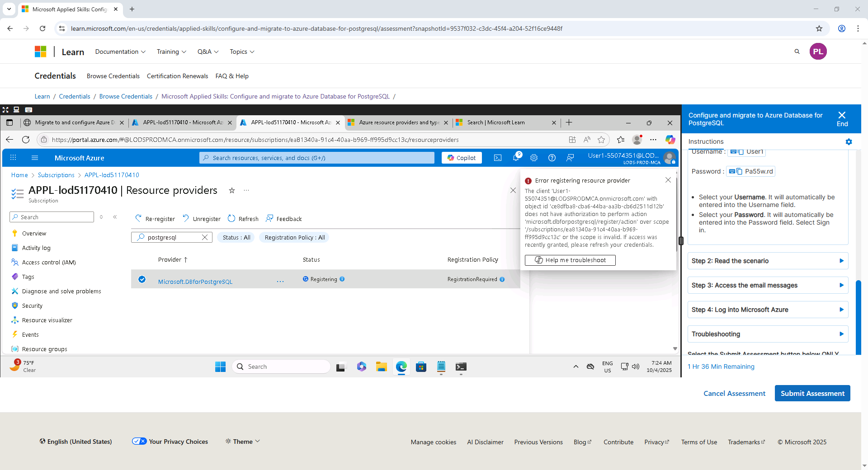Expand Step 2: Read the scenario
Viewport: 868px width, 470px height.
coord(768,261)
